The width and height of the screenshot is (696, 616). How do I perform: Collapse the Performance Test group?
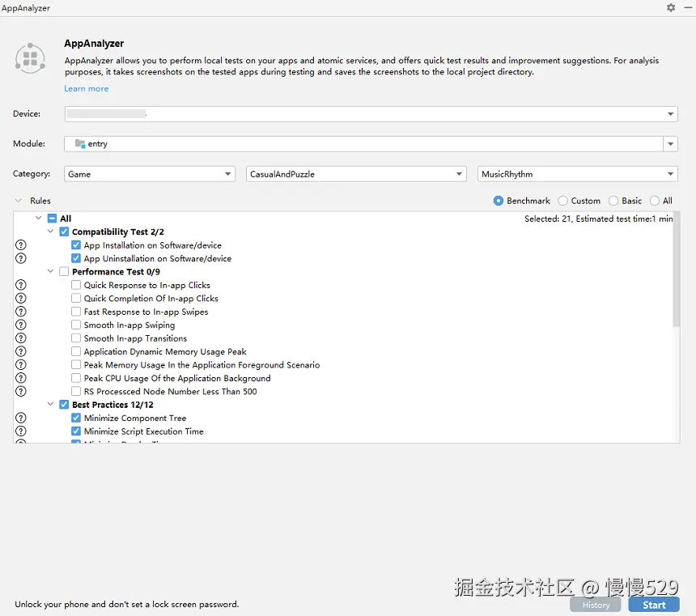pos(51,271)
